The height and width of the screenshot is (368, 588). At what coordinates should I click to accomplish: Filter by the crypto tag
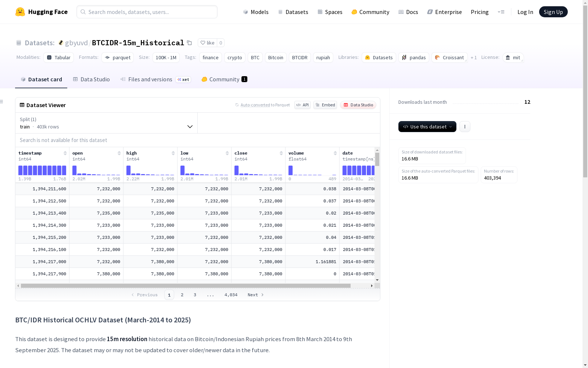[x=235, y=57]
